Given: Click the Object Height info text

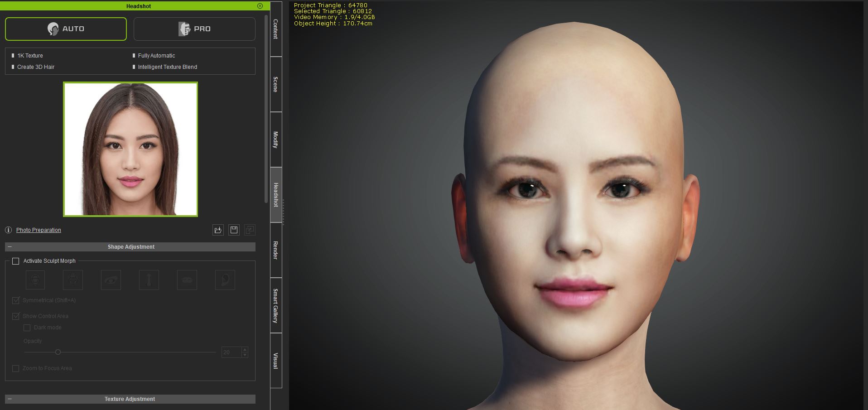Looking at the screenshot, I should coord(333,23).
